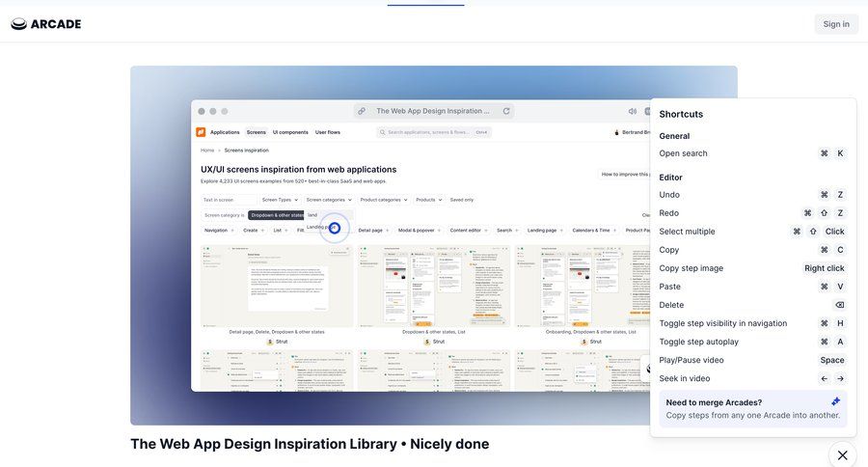868x467 pixels.
Task: Click the reload icon in address bar
Action: tap(506, 111)
